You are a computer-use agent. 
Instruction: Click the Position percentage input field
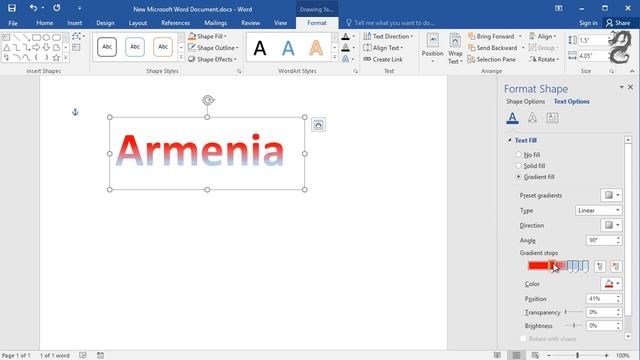(600, 299)
